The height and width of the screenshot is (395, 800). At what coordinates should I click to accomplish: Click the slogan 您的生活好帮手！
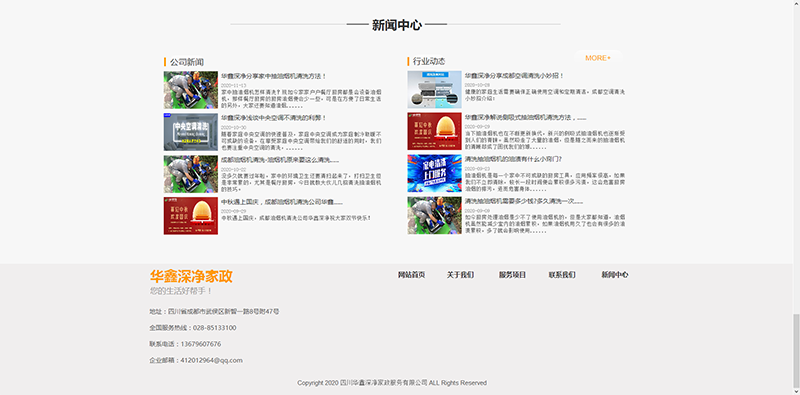point(181,291)
